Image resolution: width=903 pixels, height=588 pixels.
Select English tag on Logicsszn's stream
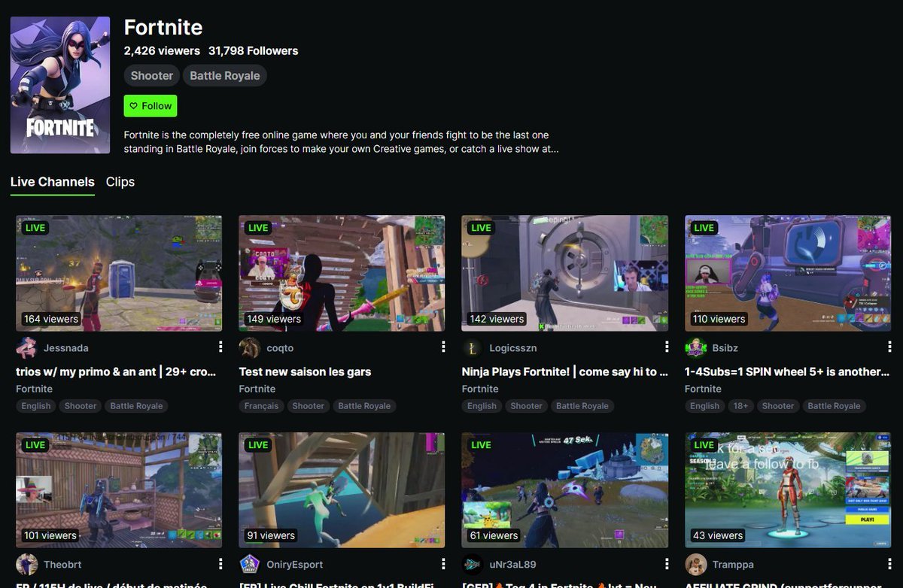coord(482,406)
